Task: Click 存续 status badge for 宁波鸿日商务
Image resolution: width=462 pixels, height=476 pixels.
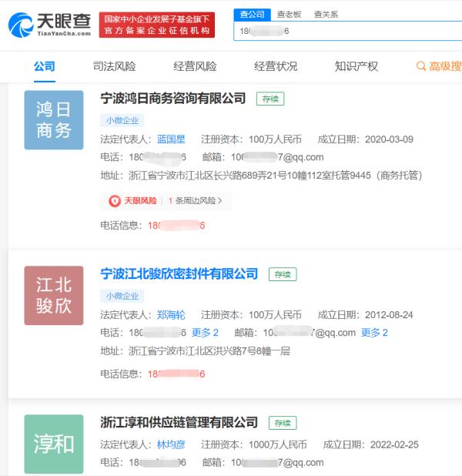Action: (270, 99)
